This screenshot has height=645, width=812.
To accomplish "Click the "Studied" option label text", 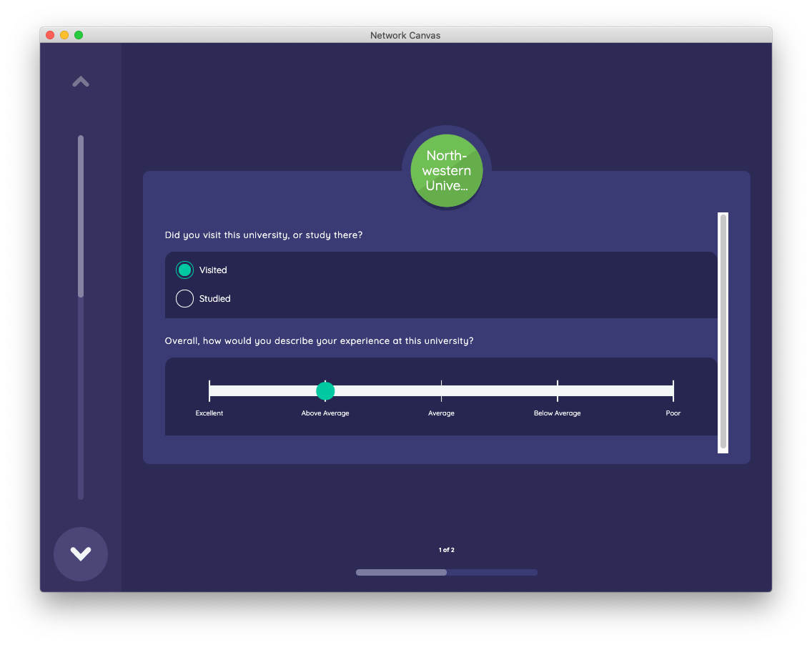I will pyautogui.click(x=214, y=299).
